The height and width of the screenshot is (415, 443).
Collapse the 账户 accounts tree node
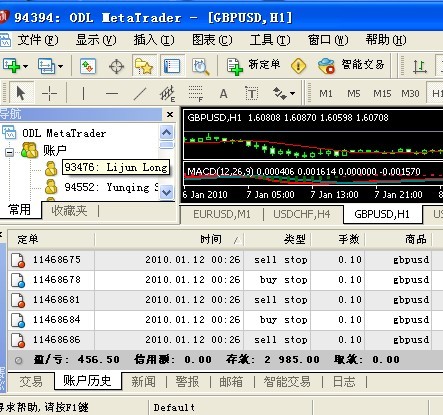10,152
